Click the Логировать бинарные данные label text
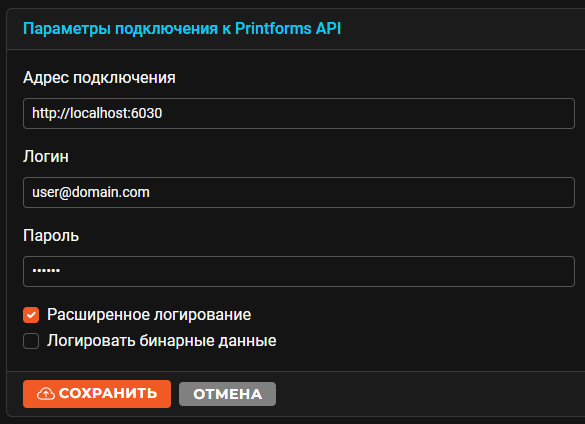585x424 pixels. (162, 341)
